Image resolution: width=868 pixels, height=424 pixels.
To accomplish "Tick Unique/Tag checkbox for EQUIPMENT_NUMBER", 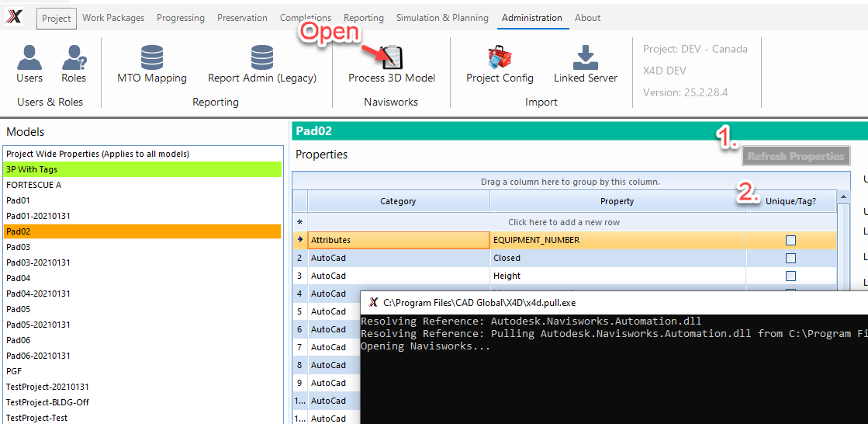I will 790,240.
